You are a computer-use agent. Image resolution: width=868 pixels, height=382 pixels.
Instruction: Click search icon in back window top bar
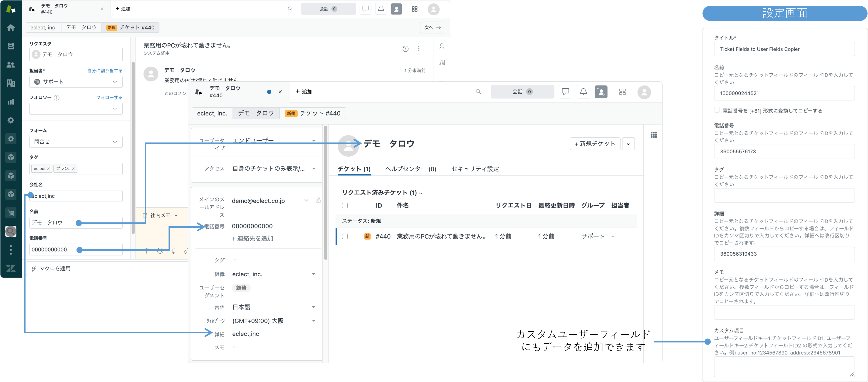(290, 9)
